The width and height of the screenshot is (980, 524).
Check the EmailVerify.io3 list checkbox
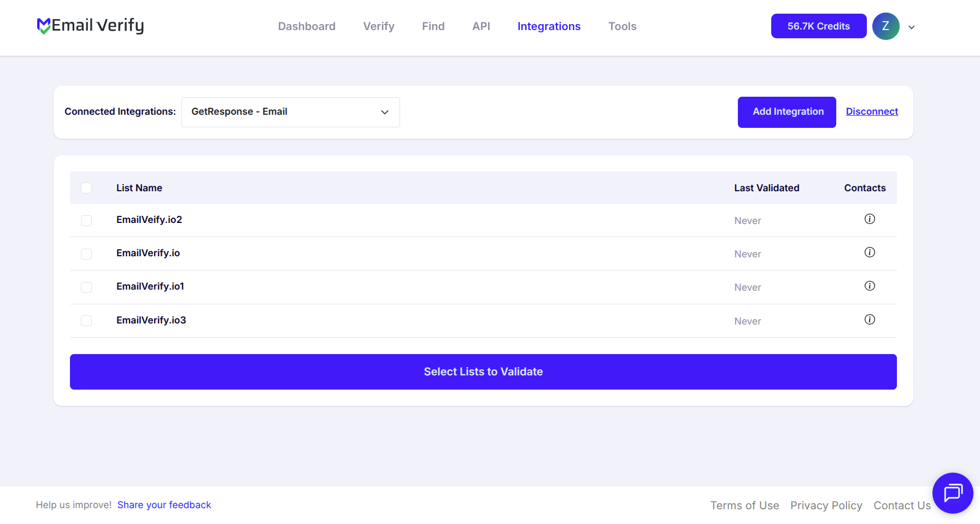coord(86,321)
